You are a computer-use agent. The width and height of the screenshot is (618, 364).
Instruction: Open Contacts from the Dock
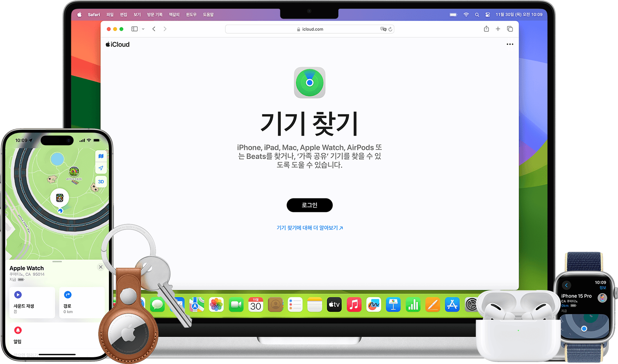pyautogui.click(x=275, y=305)
